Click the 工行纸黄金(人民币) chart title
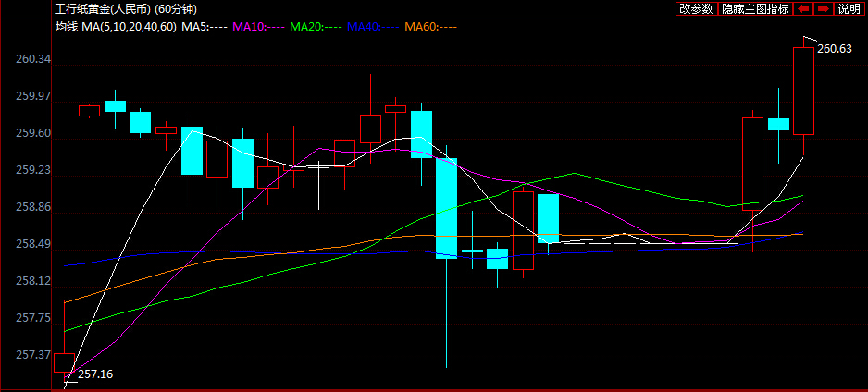This screenshot has width=868, height=392. 101,9
